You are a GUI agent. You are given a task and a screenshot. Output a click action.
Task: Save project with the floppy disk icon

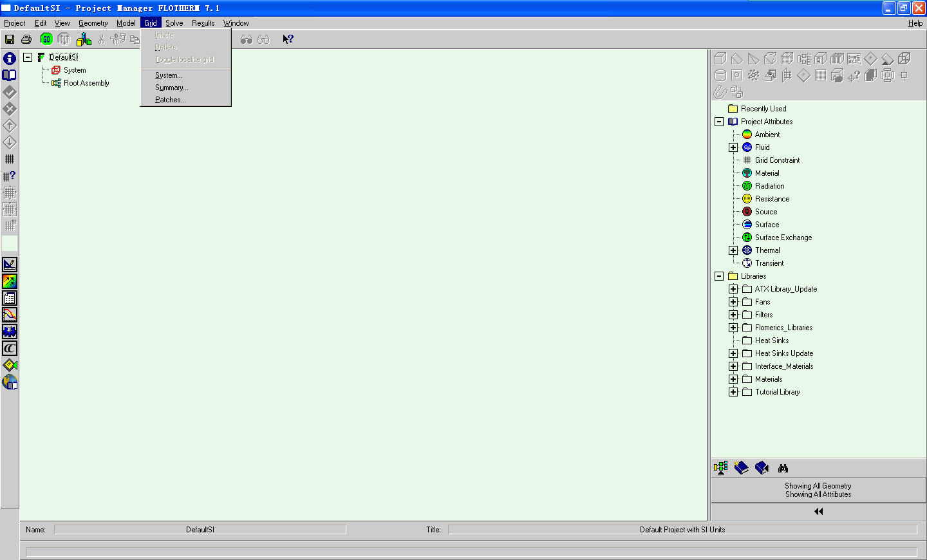point(10,39)
